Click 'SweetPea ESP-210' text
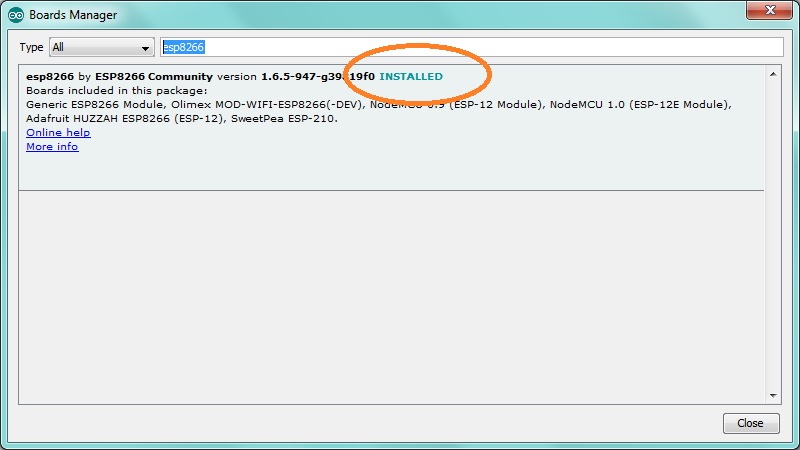Screen dimensions: 800x450 pos(283,119)
